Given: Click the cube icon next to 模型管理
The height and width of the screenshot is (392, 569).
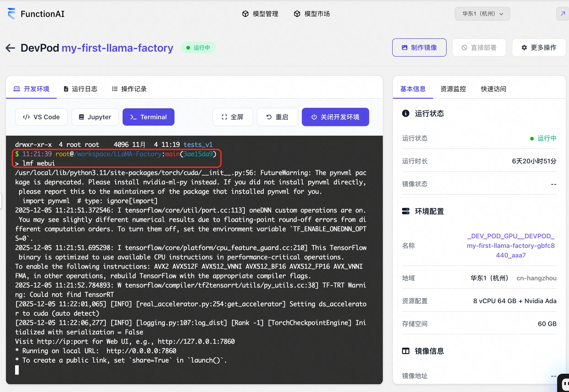Looking at the screenshot, I should click(x=245, y=14).
